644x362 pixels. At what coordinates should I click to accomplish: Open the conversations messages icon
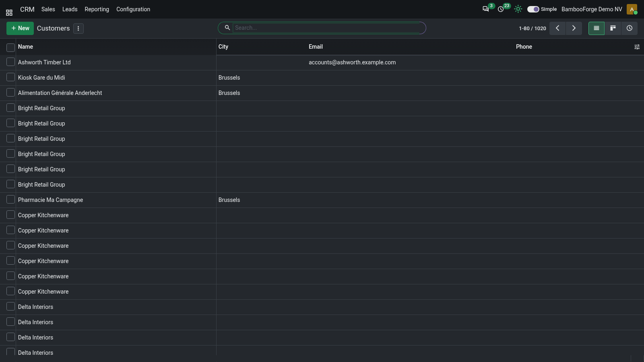[485, 9]
